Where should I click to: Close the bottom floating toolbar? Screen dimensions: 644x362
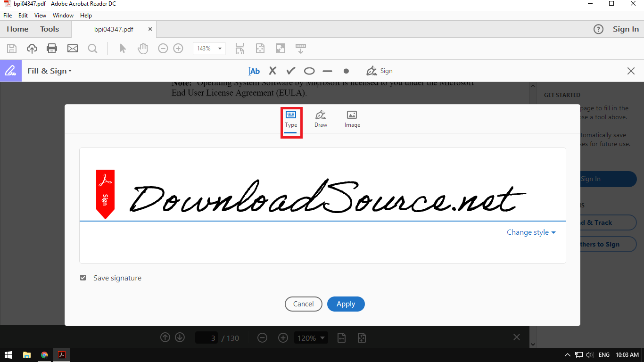pos(517,337)
